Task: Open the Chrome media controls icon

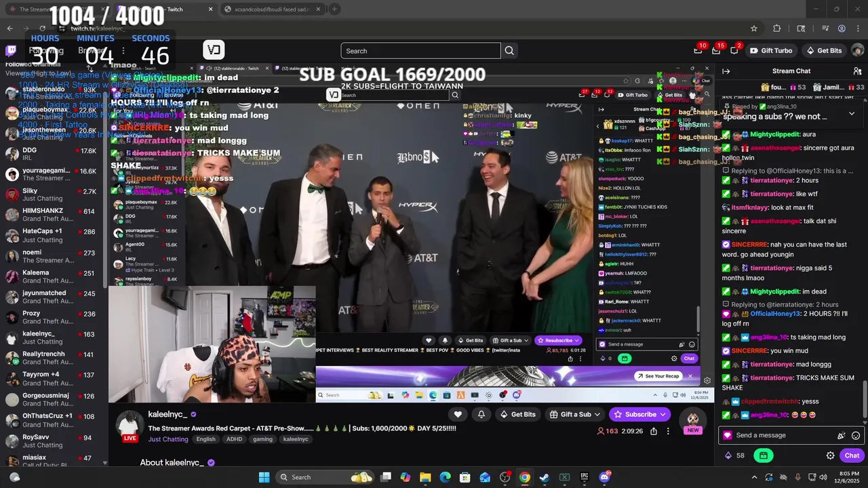Action: (825, 28)
